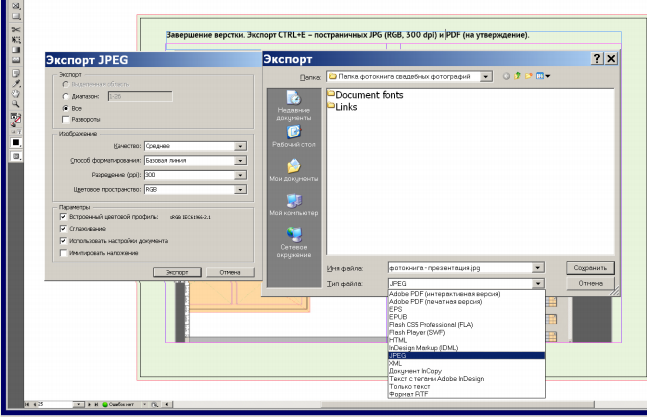
Task: Select the Gradient Swatch tool
Action: (x=16, y=50)
